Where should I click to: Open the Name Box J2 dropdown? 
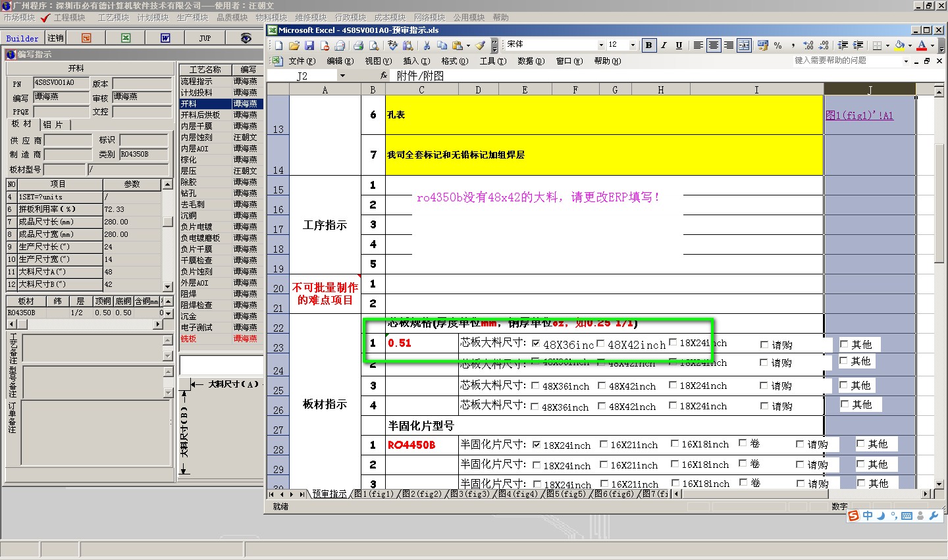(342, 76)
